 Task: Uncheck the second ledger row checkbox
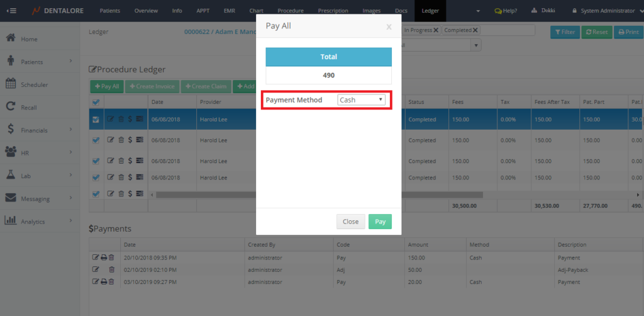click(x=96, y=140)
